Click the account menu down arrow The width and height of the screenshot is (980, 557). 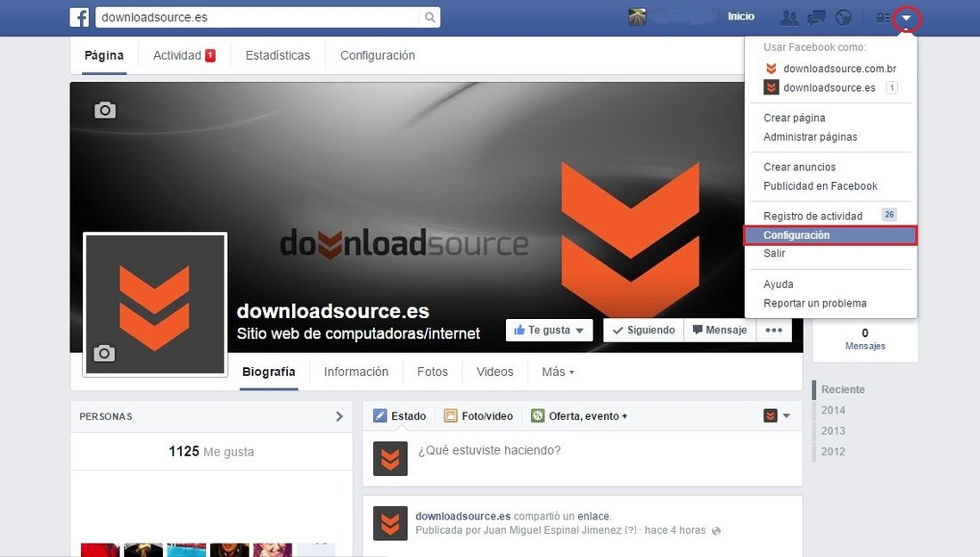click(x=906, y=18)
